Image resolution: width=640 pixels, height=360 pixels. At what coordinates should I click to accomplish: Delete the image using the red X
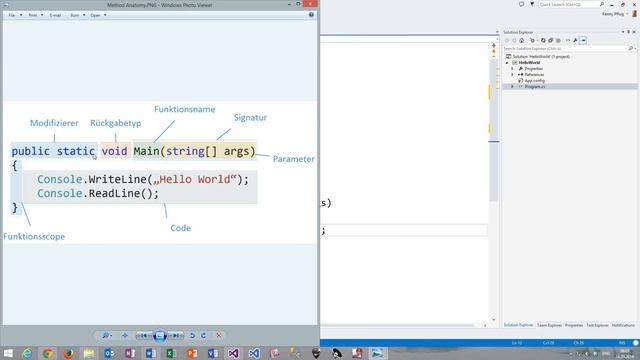tap(218, 336)
